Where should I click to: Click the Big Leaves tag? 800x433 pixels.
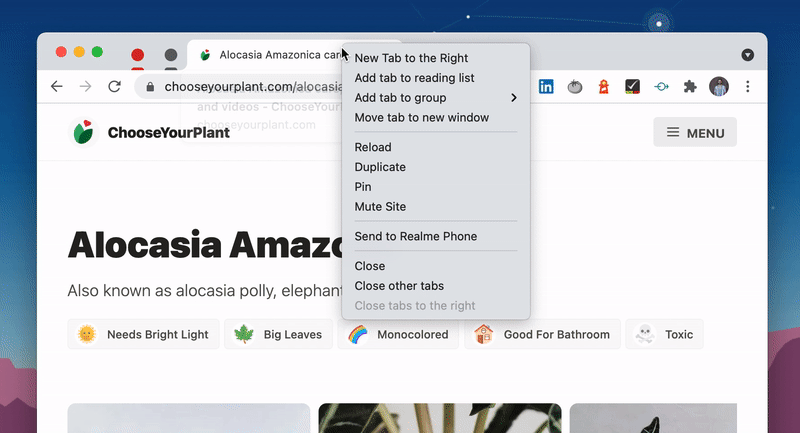tap(278, 335)
